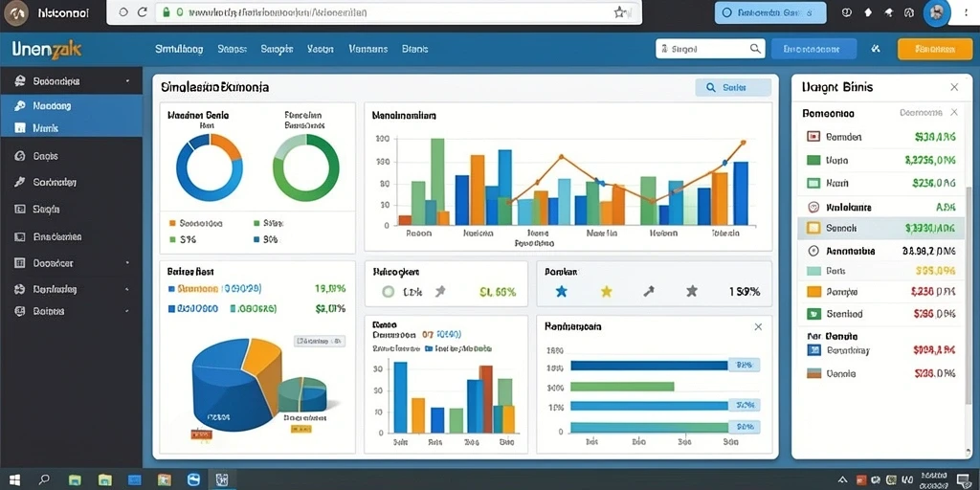Click the bookmark star in address bar
The width and height of the screenshot is (980, 490).
[x=620, y=11]
